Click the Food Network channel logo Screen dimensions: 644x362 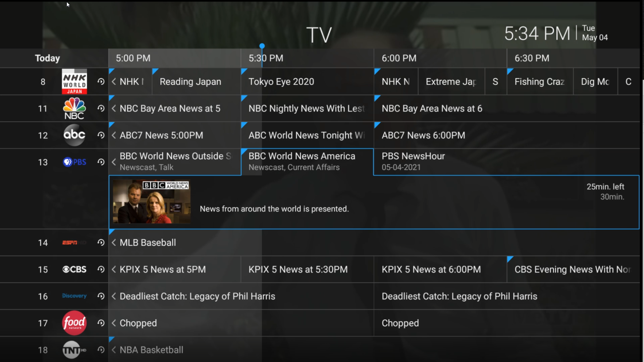(x=74, y=323)
